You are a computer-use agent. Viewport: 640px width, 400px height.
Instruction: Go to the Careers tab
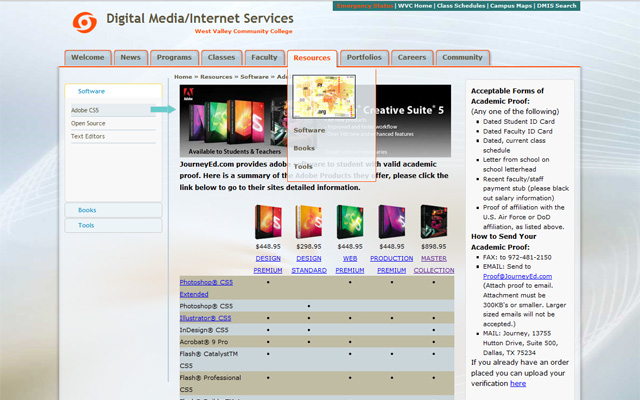click(412, 58)
